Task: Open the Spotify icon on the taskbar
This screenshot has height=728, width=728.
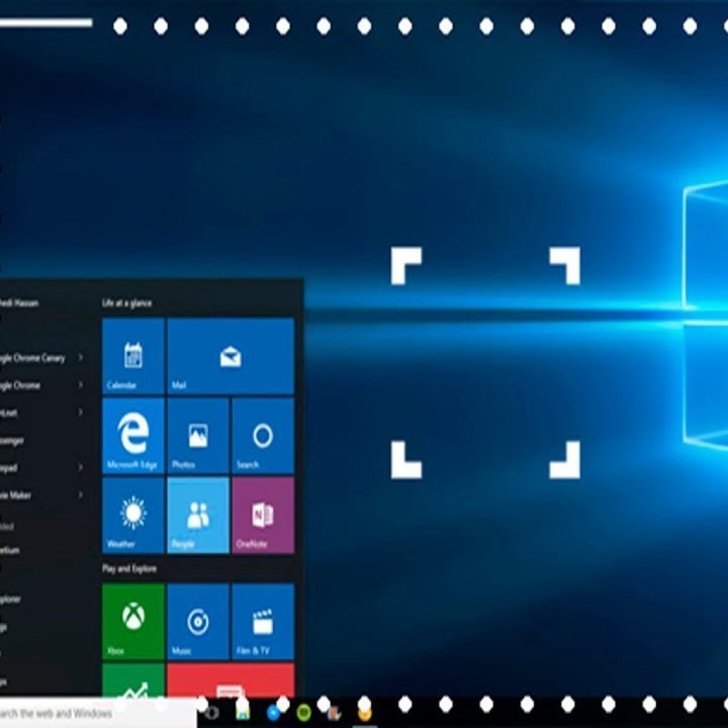Action: click(304, 713)
